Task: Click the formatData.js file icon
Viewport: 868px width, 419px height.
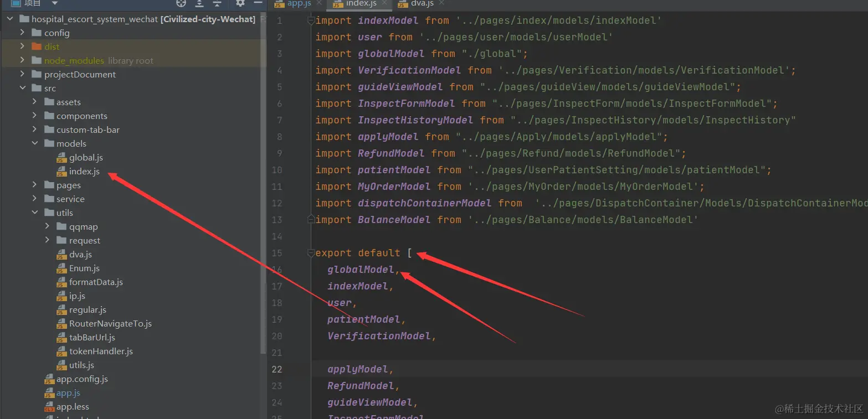Action: coord(61,282)
